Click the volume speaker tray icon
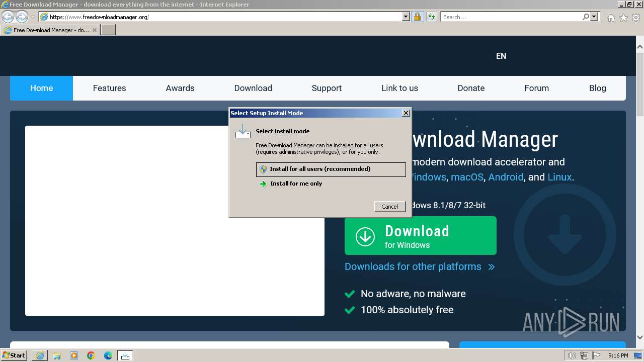 pyautogui.click(x=572, y=355)
